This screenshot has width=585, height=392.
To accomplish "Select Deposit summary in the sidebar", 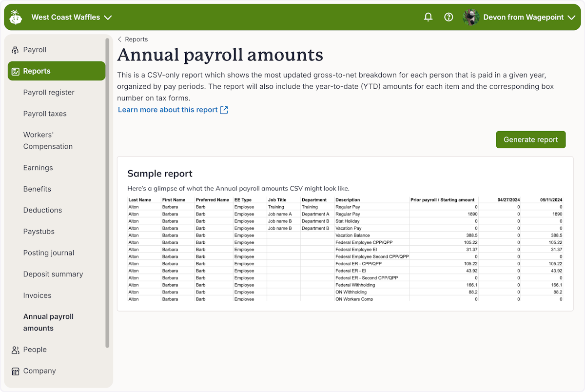I will point(53,274).
